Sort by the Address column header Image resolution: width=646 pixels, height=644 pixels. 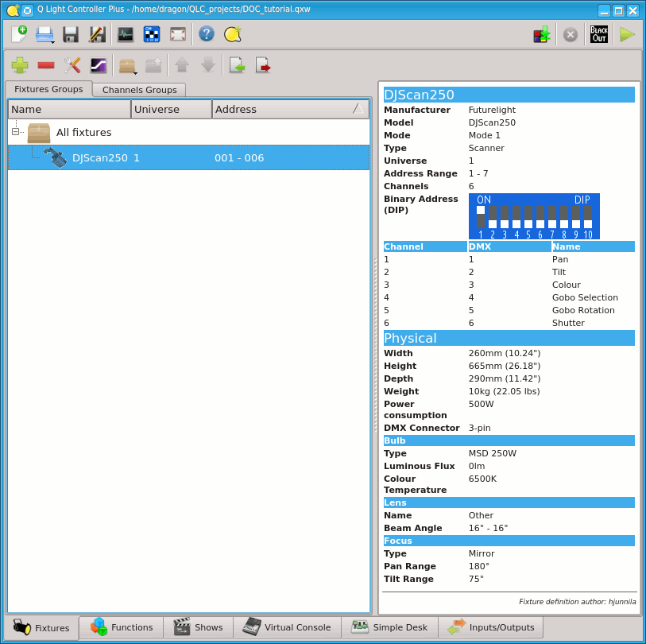(x=291, y=109)
